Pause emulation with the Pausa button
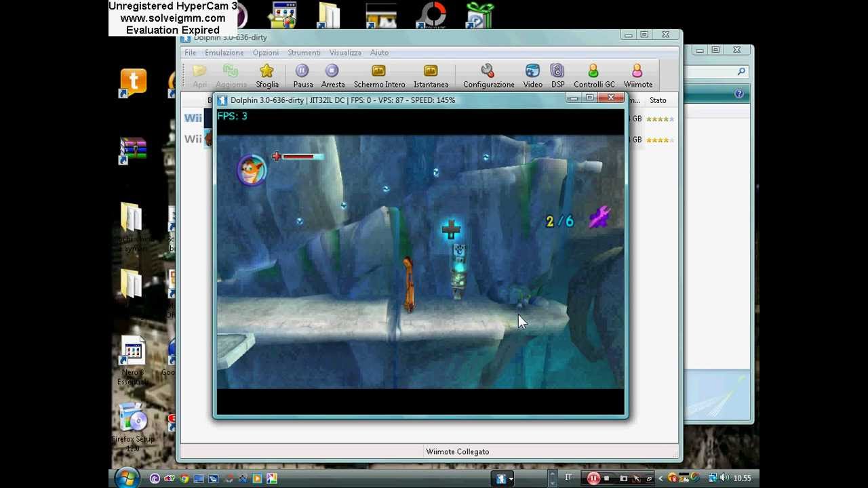The width and height of the screenshot is (868, 488). coord(302,76)
